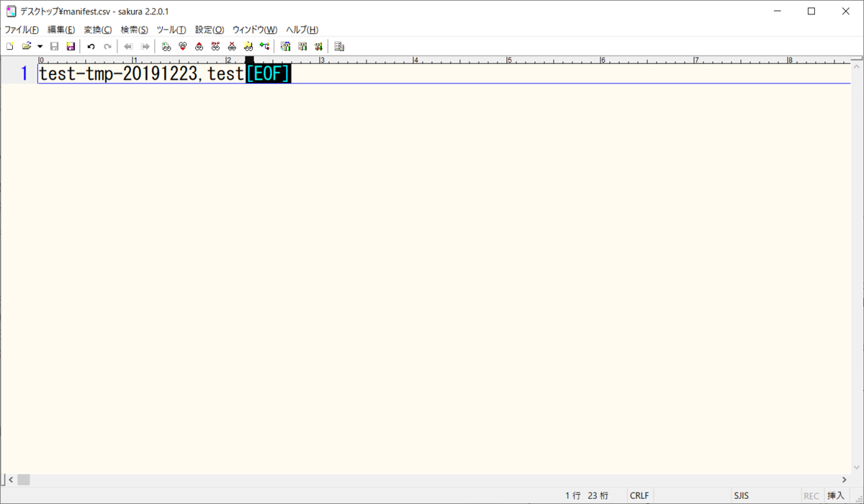Click the Open file folder icon

point(27,46)
